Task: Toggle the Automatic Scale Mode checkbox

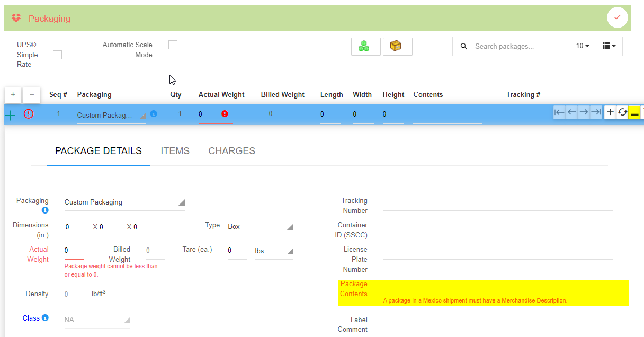Action: [x=173, y=45]
